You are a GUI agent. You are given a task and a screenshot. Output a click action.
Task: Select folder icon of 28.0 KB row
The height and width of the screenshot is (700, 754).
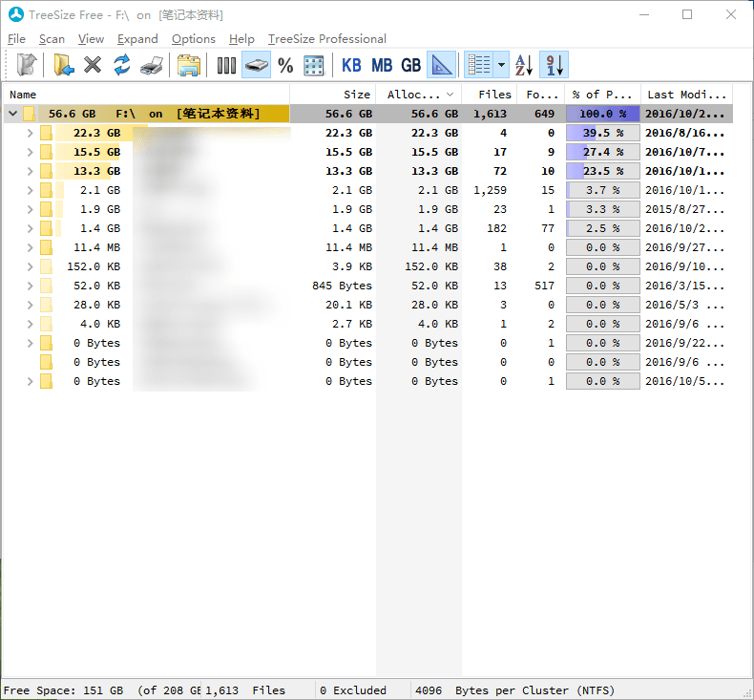pyautogui.click(x=46, y=305)
